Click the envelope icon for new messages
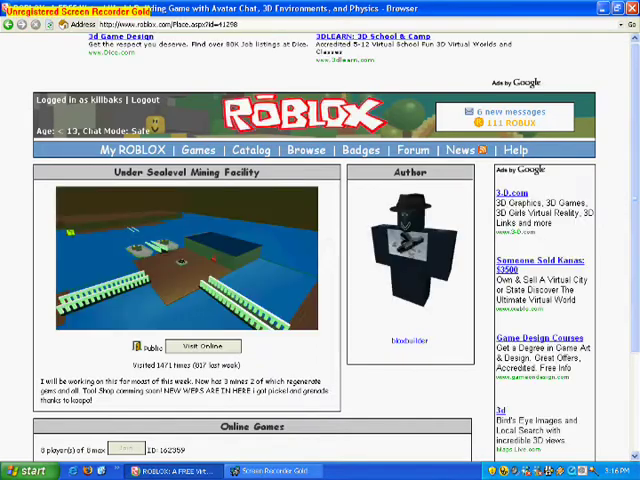 468,112
